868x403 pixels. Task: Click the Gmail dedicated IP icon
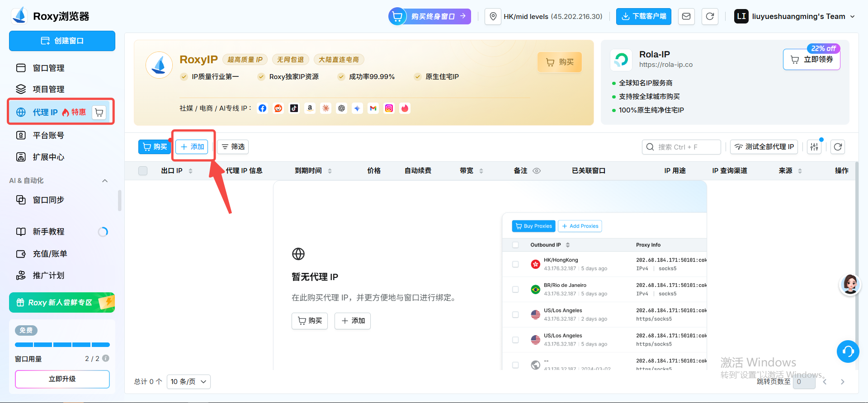(x=373, y=108)
